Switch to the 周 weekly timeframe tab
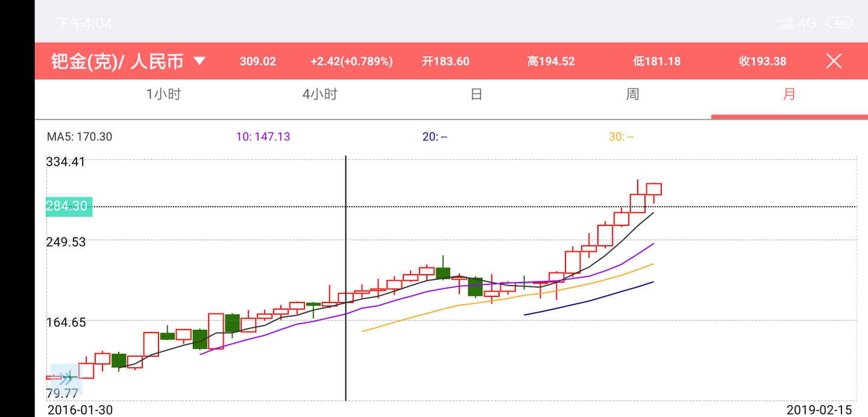Screen dimensions: 868x417 pyautogui.click(x=632, y=94)
